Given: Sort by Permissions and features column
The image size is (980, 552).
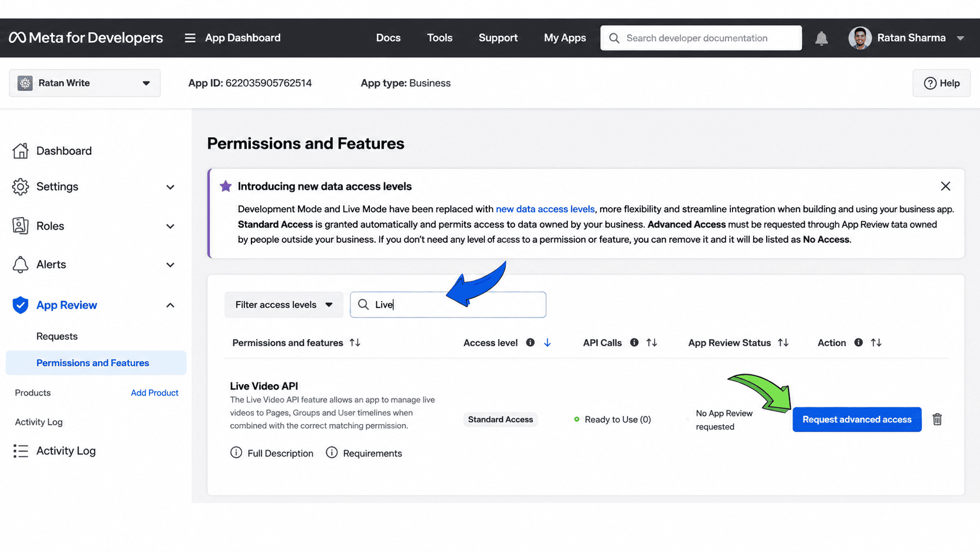Looking at the screenshot, I should click(355, 343).
